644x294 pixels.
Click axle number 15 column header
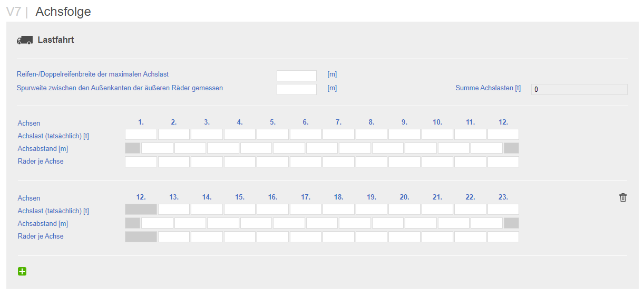click(x=240, y=197)
